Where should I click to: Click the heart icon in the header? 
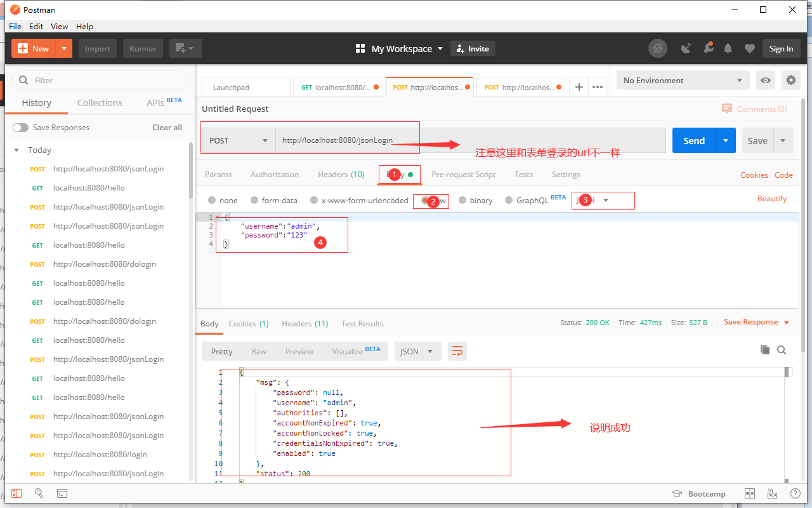pyautogui.click(x=749, y=48)
